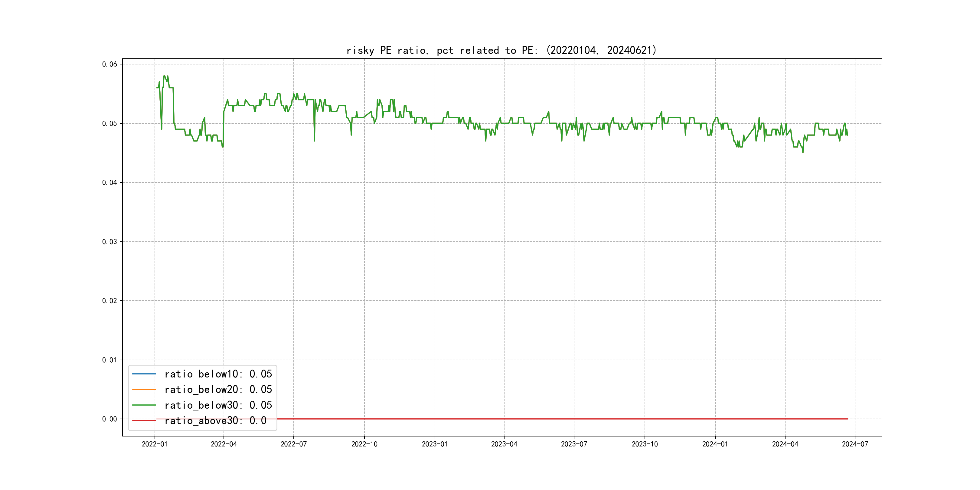Screen dimensions: 980x490
Task: Click the red ratio_above30 legend line swatch
Action: coord(144,421)
